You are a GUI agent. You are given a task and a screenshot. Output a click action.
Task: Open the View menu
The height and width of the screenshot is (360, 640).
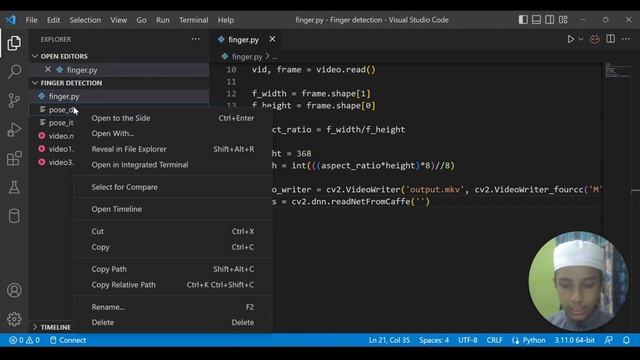pos(118,20)
